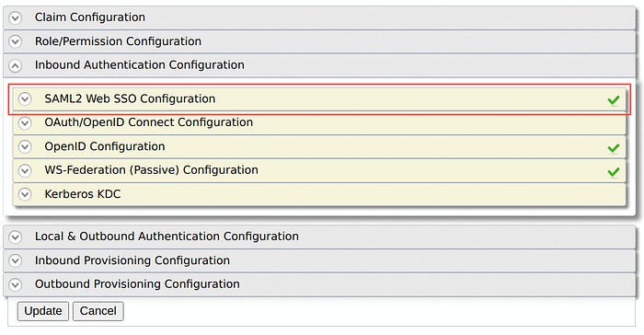Click the SAML2 Web SSO chevron icon
The height and width of the screenshot is (335, 644).
(25, 98)
